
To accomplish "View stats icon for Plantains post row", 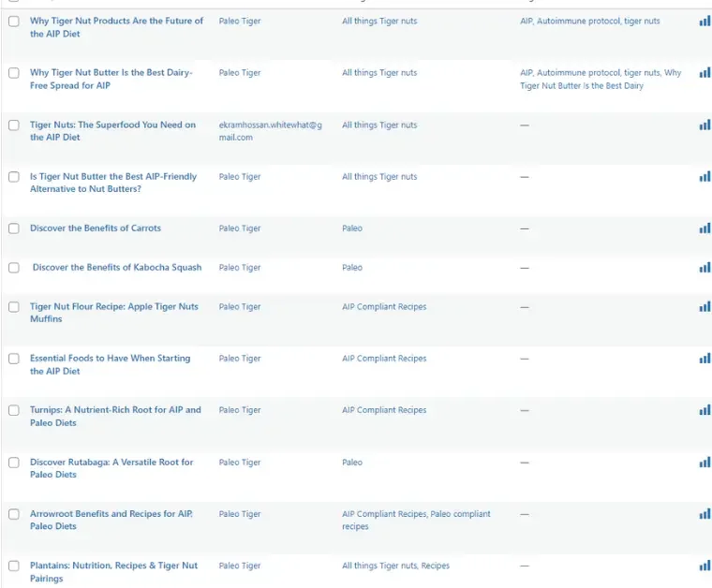I will 705,566.
